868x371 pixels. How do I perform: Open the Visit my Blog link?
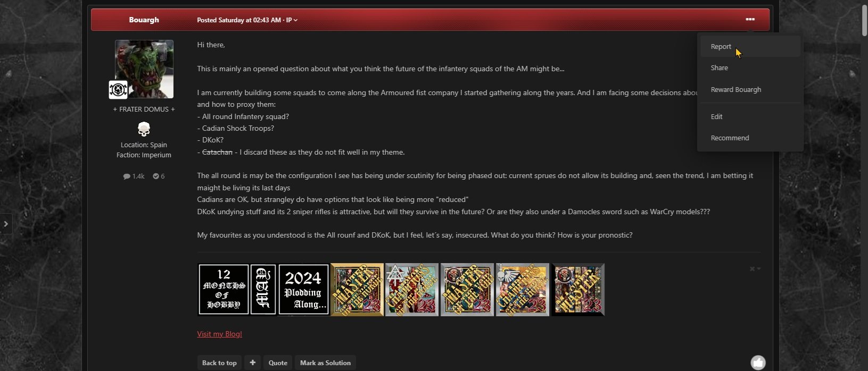pyautogui.click(x=219, y=334)
